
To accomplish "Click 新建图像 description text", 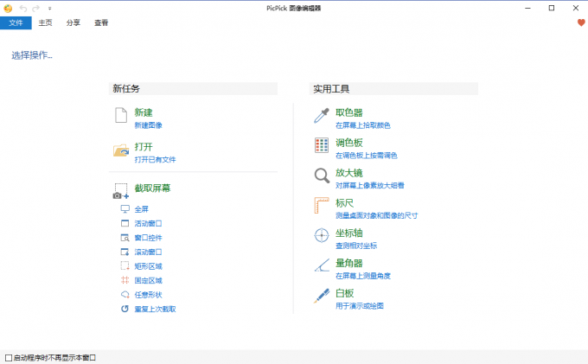I will (148, 125).
